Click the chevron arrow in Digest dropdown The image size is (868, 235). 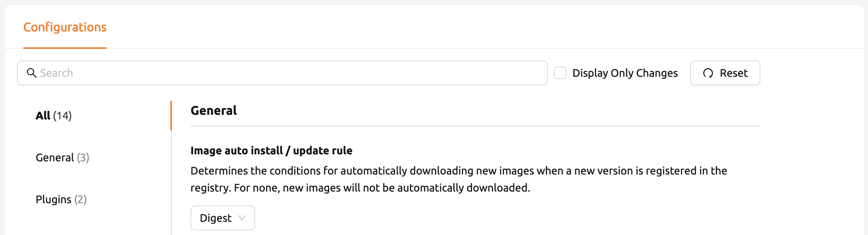pos(242,218)
